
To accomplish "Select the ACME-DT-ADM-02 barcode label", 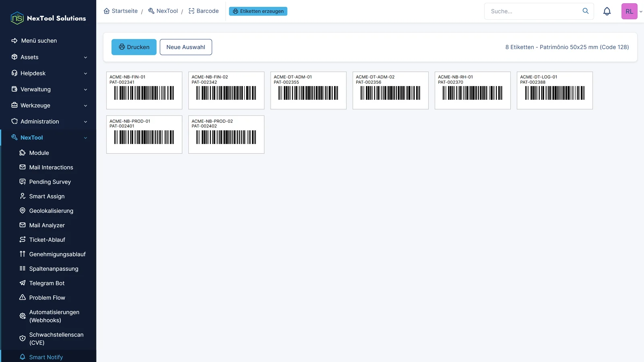I will pyautogui.click(x=390, y=90).
